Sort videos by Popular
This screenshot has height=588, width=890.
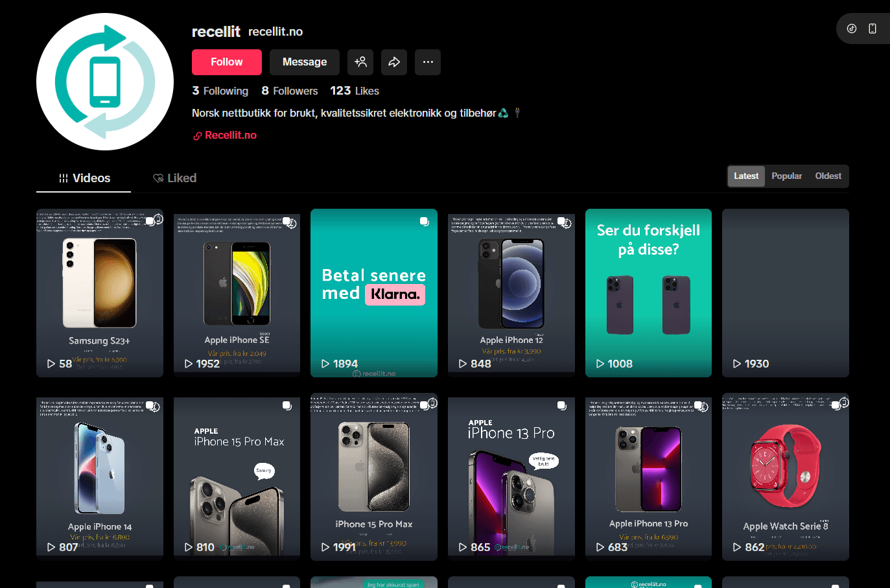(x=786, y=176)
